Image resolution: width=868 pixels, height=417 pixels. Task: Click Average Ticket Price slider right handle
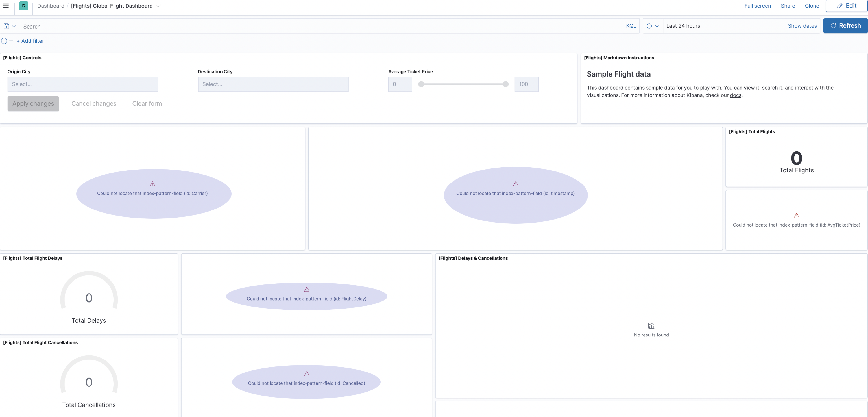pyautogui.click(x=505, y=84)
